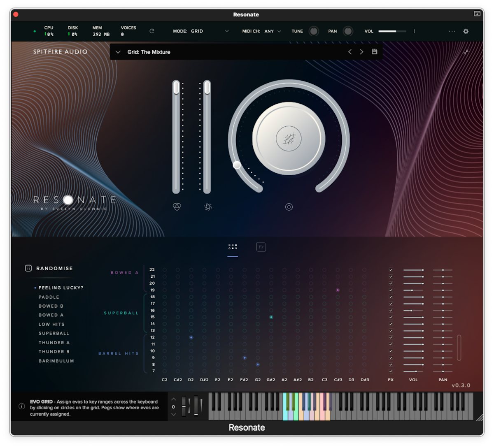Viewport: 494px width, 448px height.
Task: Open the Mode: Grid dropdown
Action: click(201, 31)
